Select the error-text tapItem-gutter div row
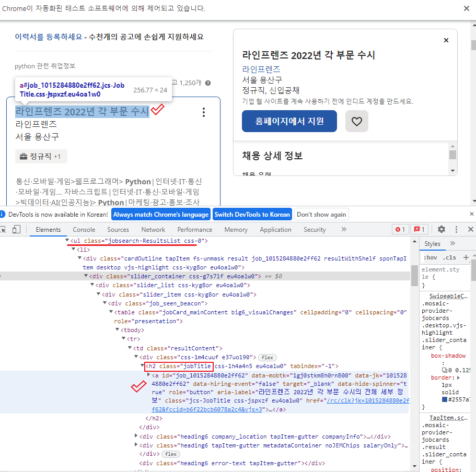476x472 pixels. click(232, 463)
